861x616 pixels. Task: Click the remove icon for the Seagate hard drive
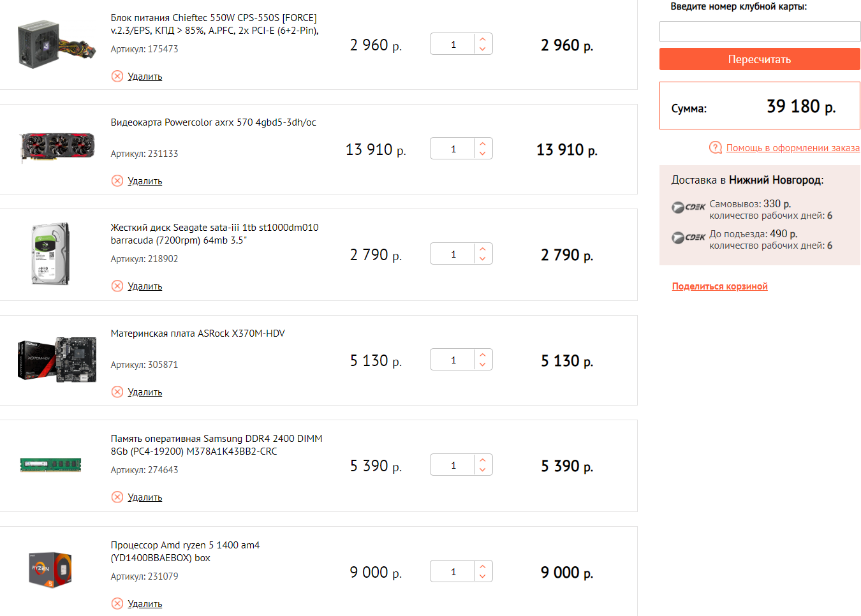coord(117,286)
